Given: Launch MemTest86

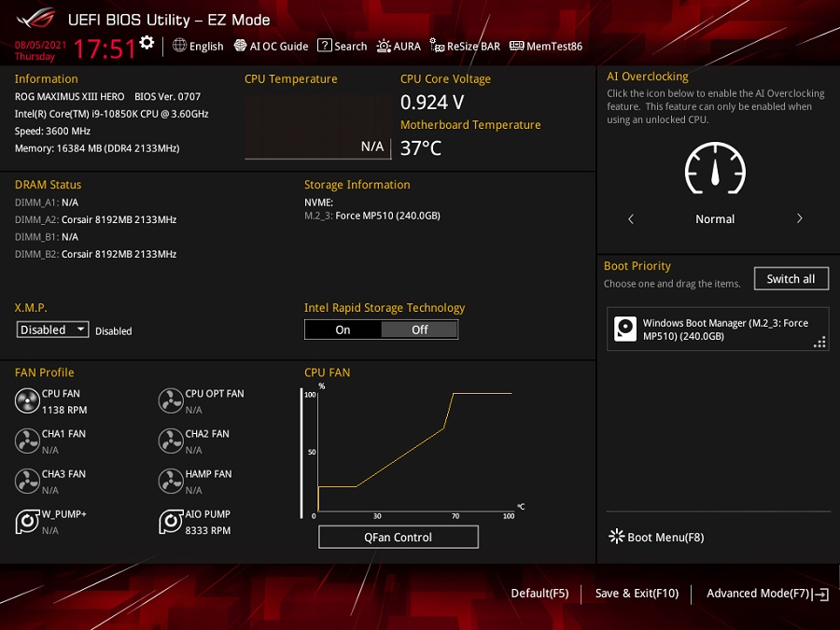Looking at the screenshot, I should tap(545, 46).
